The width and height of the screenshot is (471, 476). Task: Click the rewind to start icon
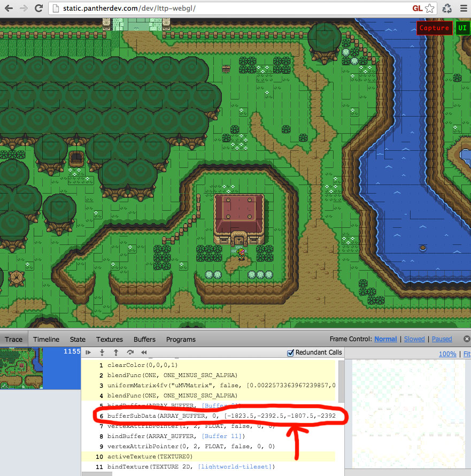[x=144, y=352]
